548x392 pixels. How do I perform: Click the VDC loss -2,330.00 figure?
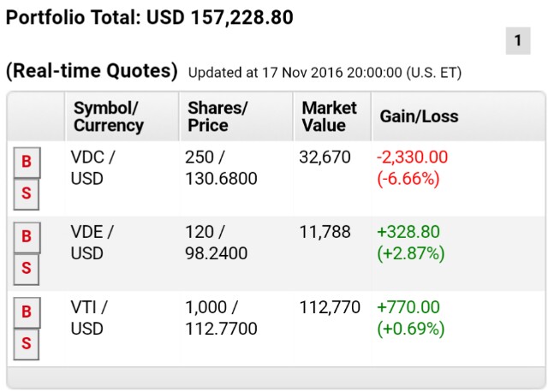412,157
